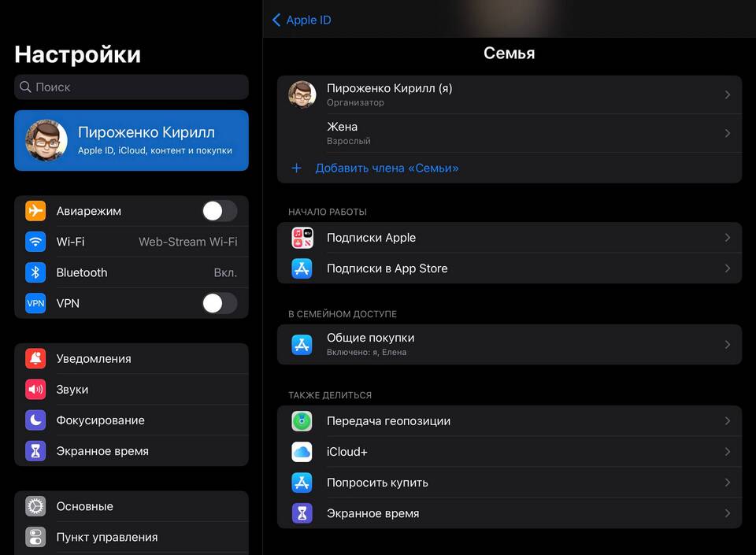The image size is (756, 555).
Task: Tap Добавить члена «Семьи» link
Action: pyautogui.click(x=387, y=168)
